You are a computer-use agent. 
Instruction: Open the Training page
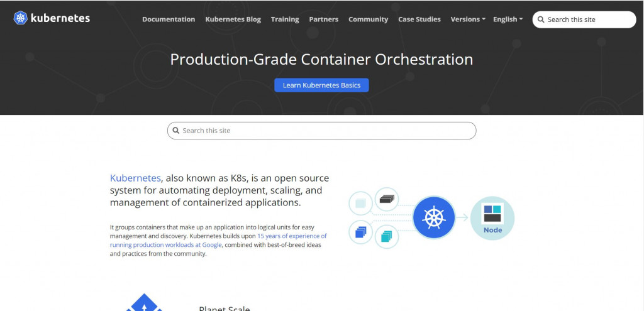[285, 19]
